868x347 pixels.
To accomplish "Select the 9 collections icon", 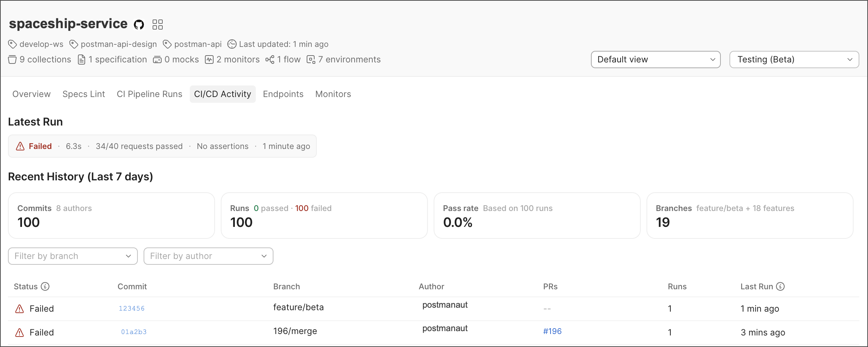I will 12,60.
